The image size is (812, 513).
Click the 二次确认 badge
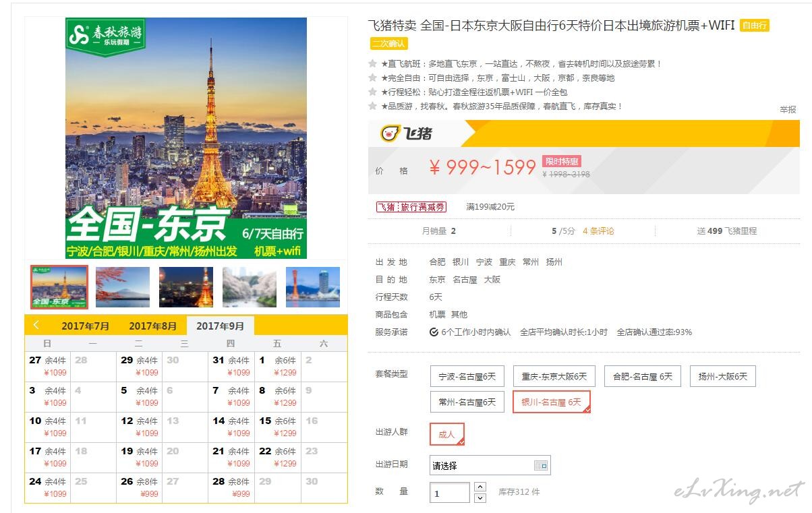click(388, 43)
